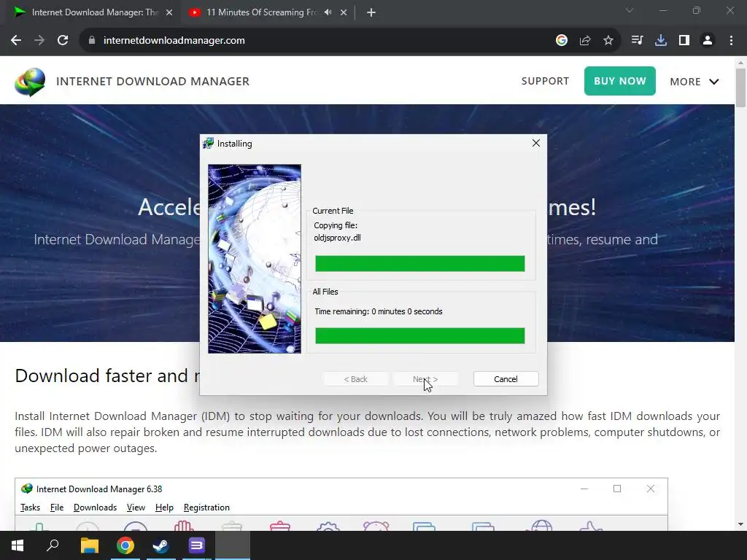Launch Steam from the taskbar
This screenshot has height=560, width=747.
(161, 545)
